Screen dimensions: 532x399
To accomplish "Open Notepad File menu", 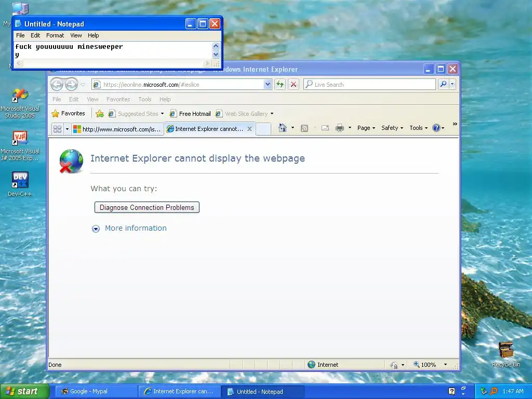I will pyautogui.click(x=20, y=35).
